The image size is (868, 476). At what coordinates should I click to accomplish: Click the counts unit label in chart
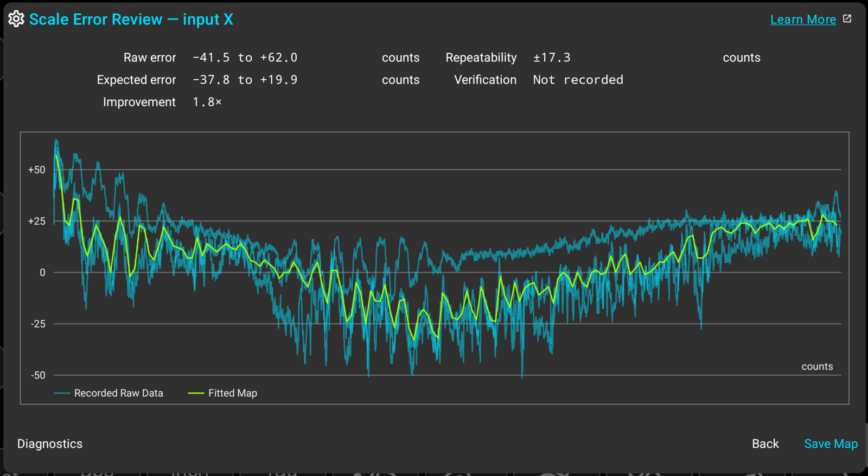[x=817, y=366]
